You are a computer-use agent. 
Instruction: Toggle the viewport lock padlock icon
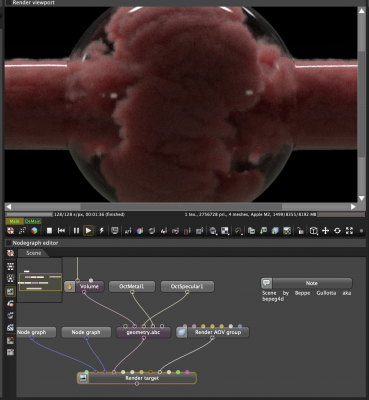(300, 231)
